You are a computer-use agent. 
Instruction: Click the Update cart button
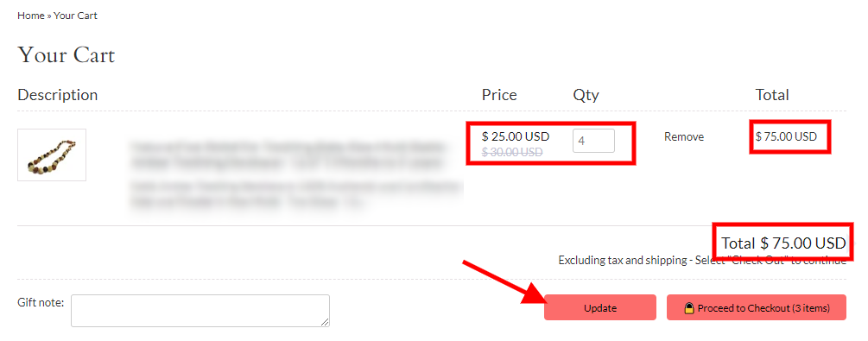click(x=600, y=308)
